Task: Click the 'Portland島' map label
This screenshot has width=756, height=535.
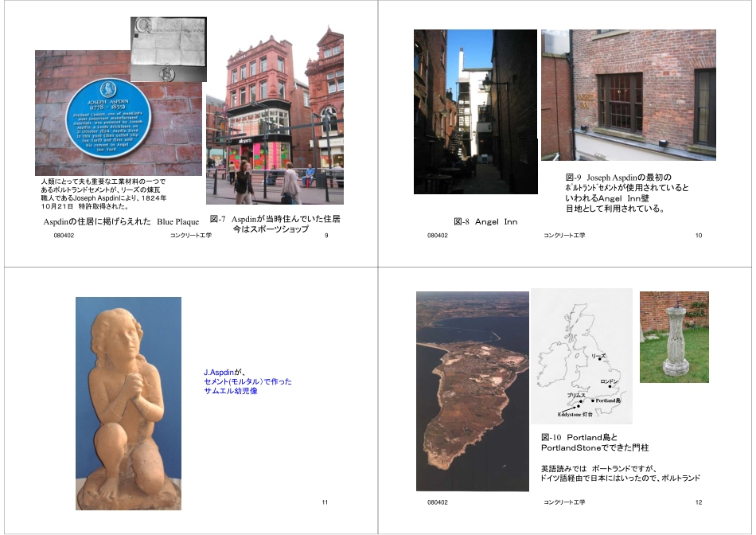Action: pos(608,400)
